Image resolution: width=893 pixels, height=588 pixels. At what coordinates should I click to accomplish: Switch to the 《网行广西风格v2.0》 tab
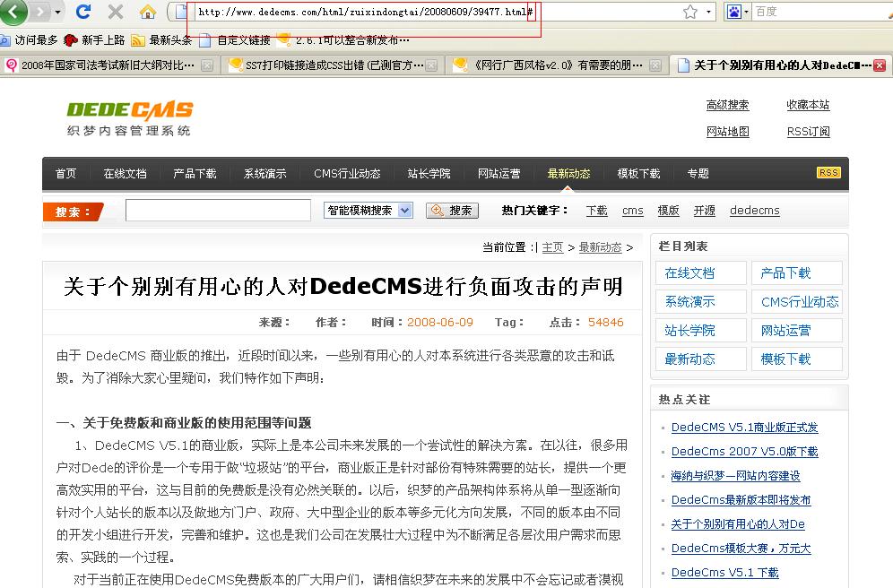[x=557, y=65]
